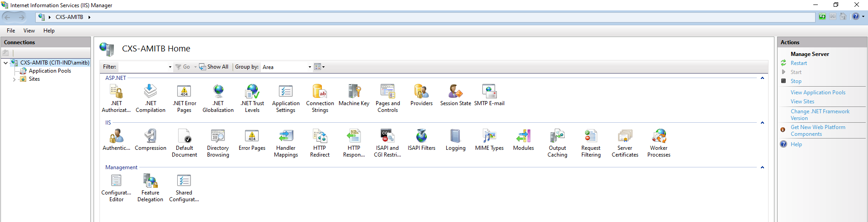
Task: Open Directory Browsing feature
Action: [218, 143]
